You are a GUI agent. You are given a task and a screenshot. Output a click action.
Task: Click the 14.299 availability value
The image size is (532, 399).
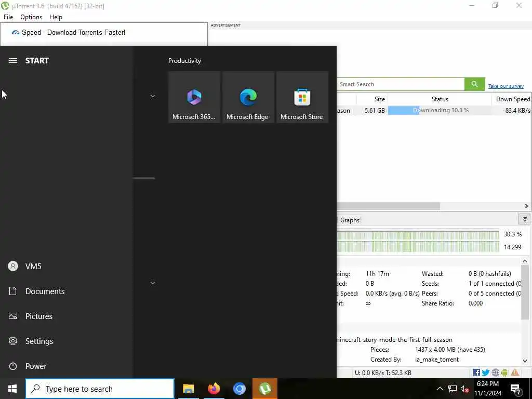[x=512, y=247]
